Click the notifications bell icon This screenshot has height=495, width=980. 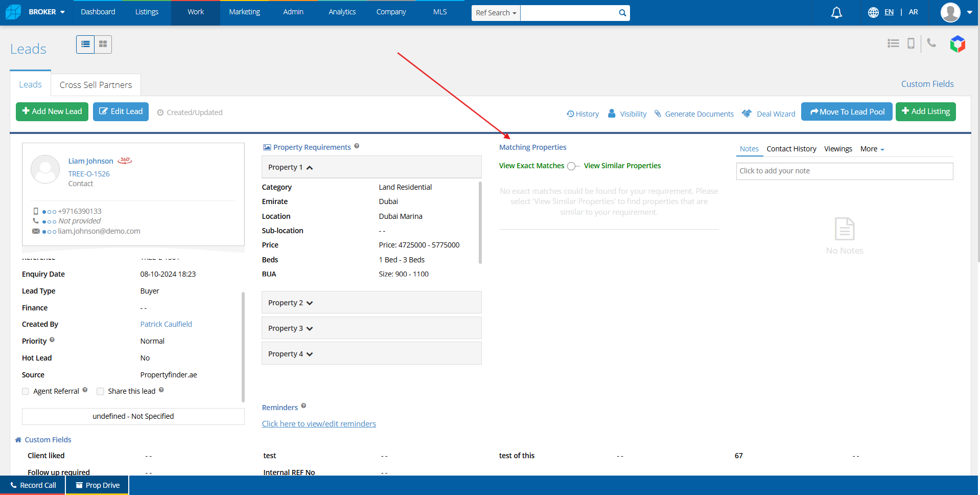click(x=836, y=13)
